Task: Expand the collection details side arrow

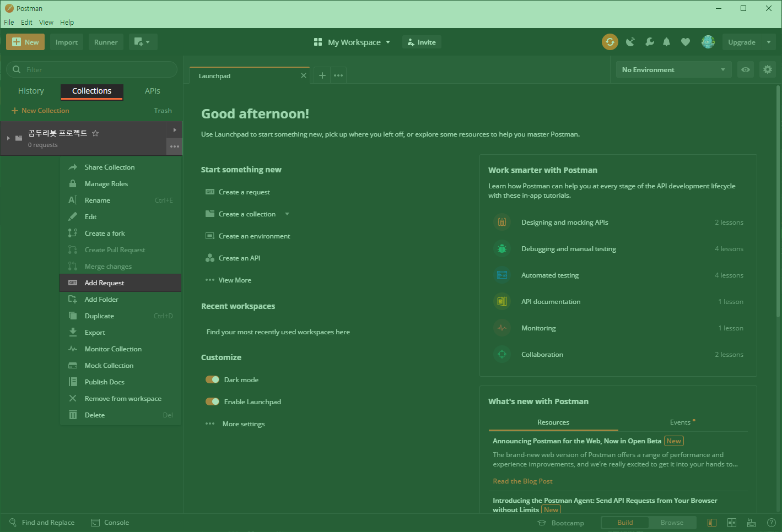Action: pos(174,130)
